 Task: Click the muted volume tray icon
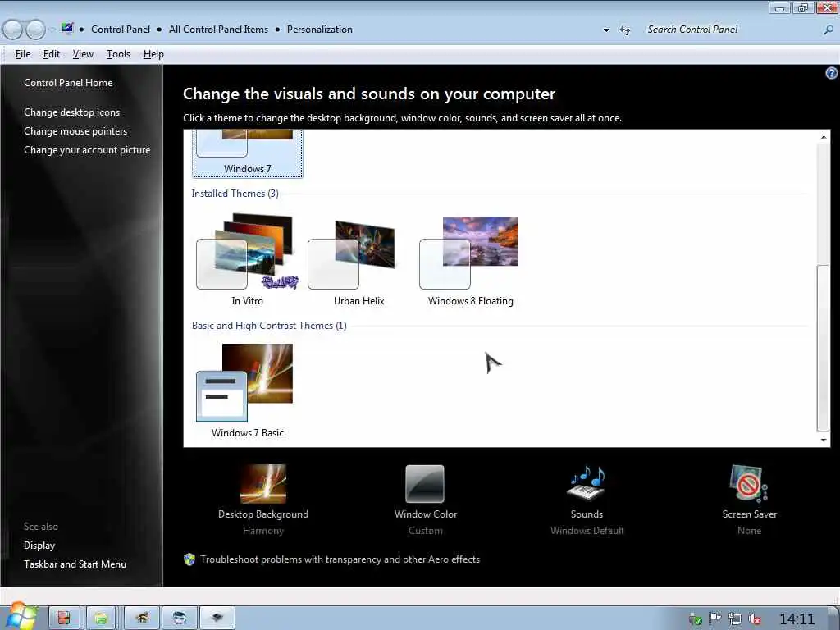pyautogui.click(x=755, y=620)
